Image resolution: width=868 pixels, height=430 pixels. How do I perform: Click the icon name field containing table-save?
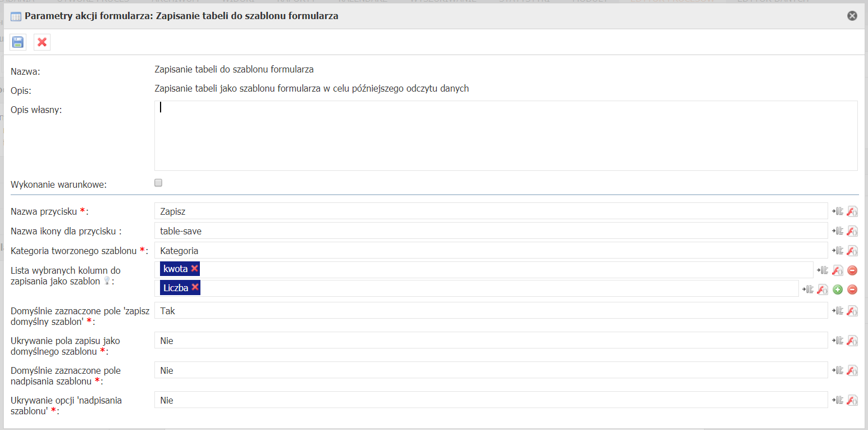click(491, 230)
